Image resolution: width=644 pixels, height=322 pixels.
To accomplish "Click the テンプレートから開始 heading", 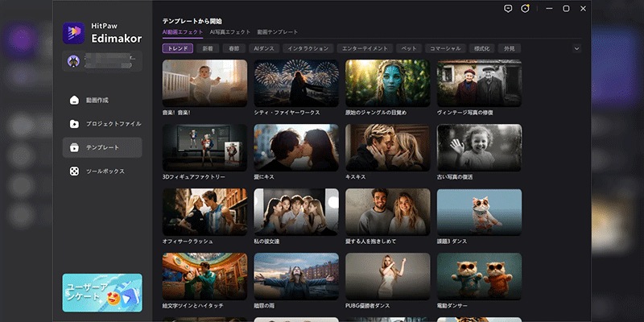I will click(192, 21).
